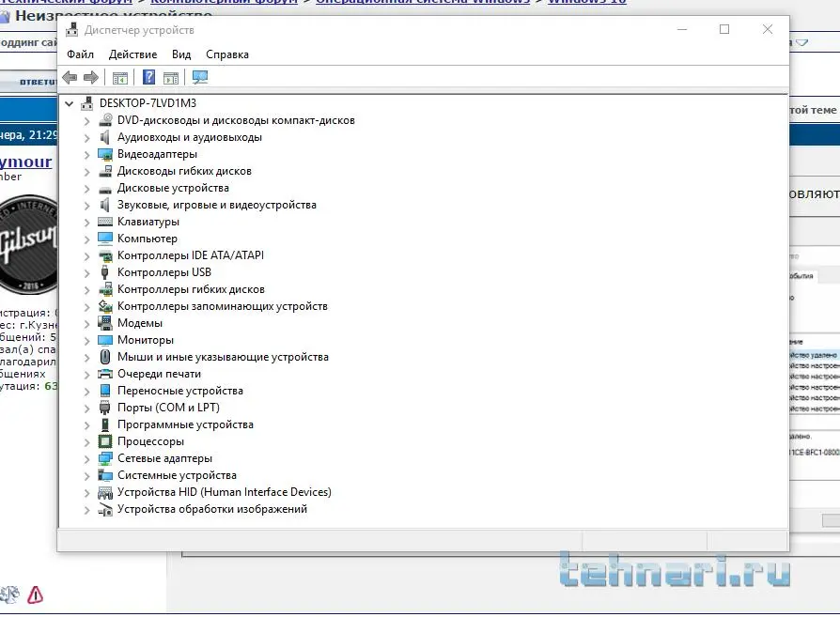Select the DVD-дисководы и дисководы компакт-дисков label

[x=236, y=120]
